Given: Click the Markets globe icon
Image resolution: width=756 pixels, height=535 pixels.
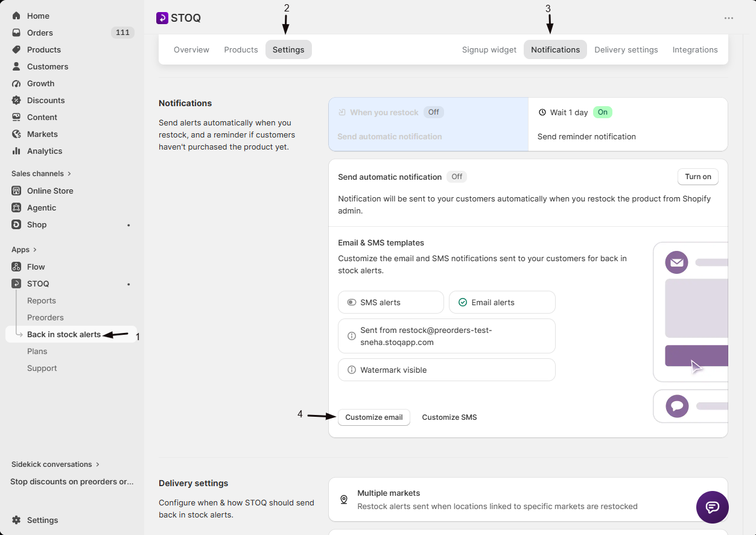Looking at the screenshot, I should 16,134.
